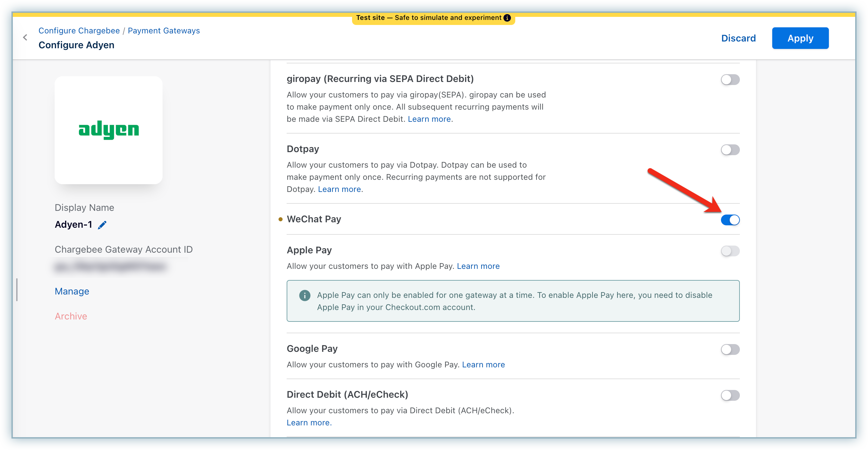Image resolution: width=868 pixels, height=450 pixels.
Task: Go back using the left chevron arrow
Action: tap(25, 37)
